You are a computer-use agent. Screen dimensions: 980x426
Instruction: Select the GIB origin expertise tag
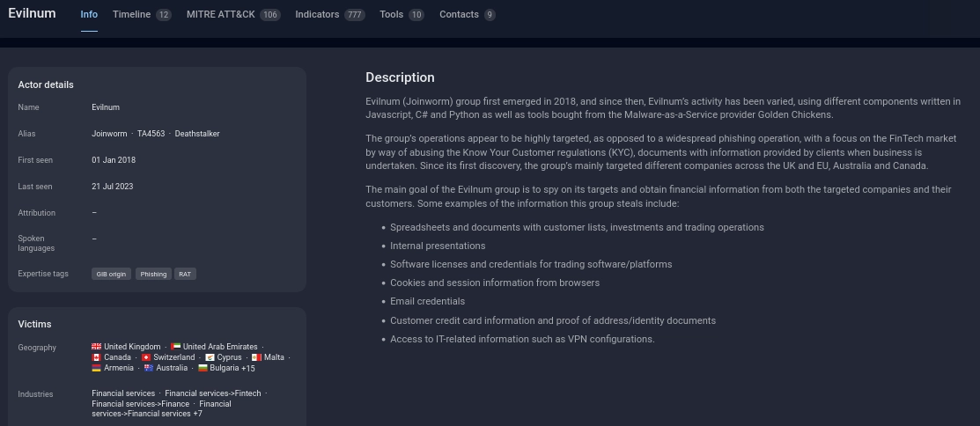click(111, 275)
